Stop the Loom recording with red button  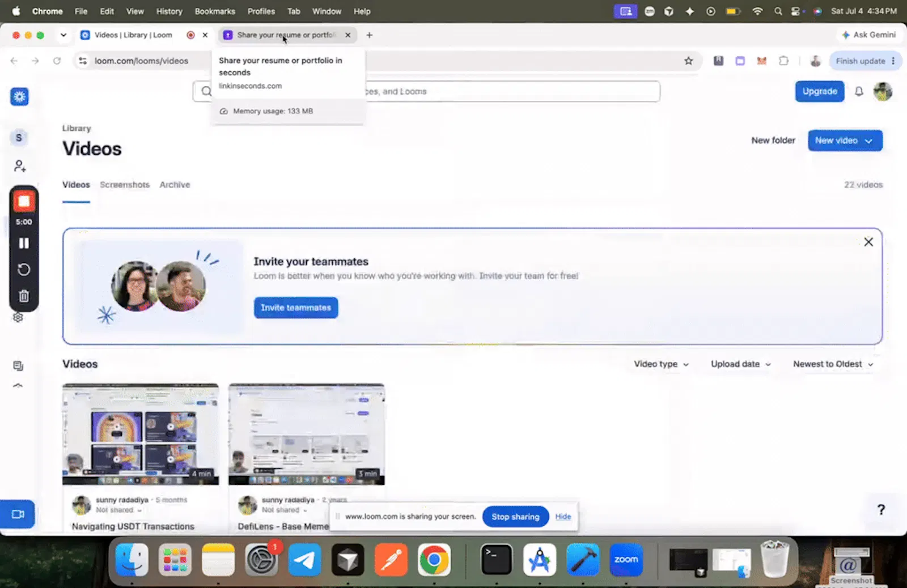24,201
